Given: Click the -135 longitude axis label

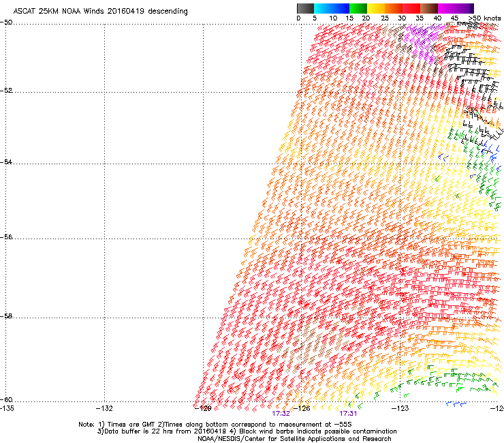Looking at the screenshot, I should [x=7, y=408].
